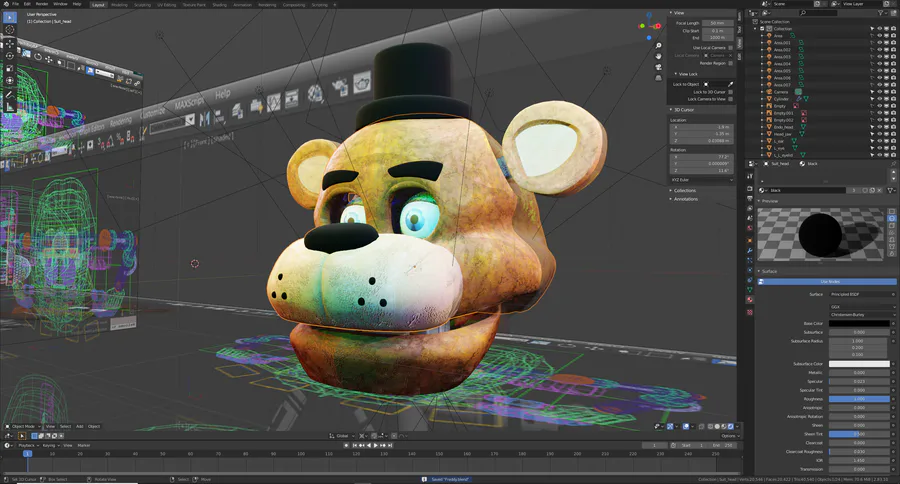Click the pin icon in properties header
900x484 pixels.
click(x=893, y=164)
